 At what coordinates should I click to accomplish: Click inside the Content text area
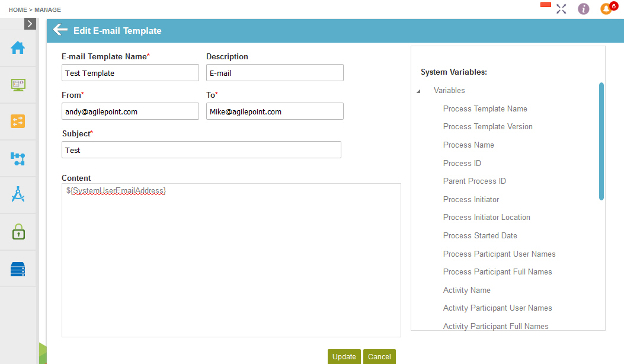click(x=231, y=261)
